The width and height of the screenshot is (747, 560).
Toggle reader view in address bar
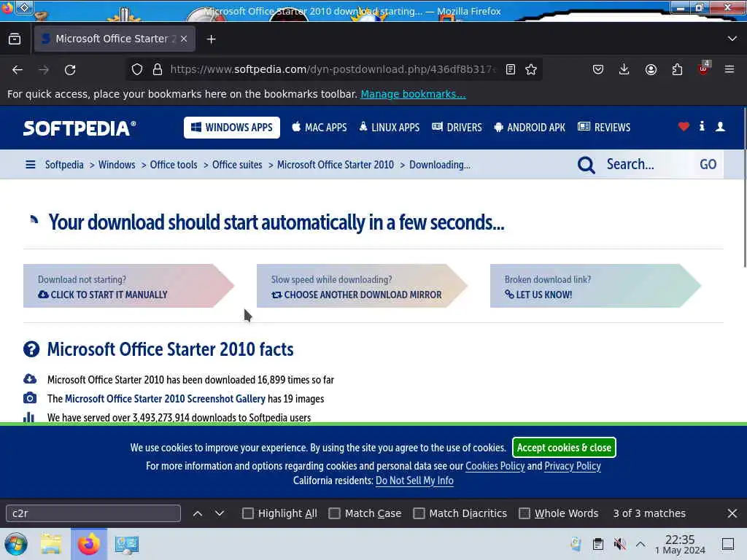pos(510,69)
